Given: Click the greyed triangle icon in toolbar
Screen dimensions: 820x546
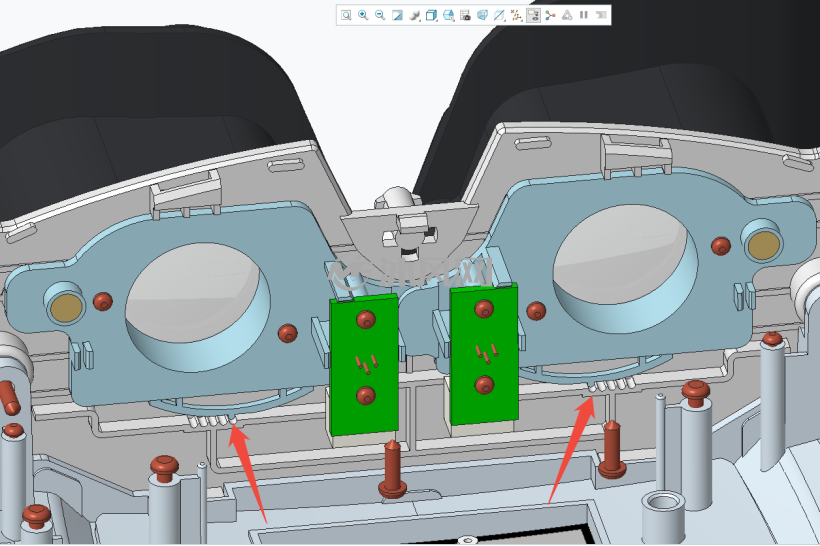Looking at the screenshot, I should point(567,15).
